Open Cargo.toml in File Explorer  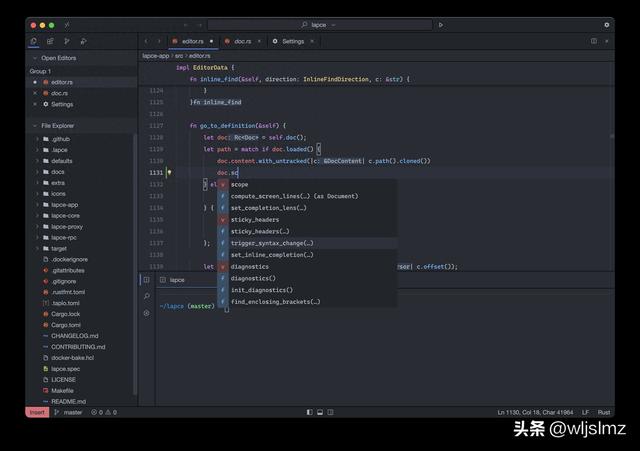point(66,325)
